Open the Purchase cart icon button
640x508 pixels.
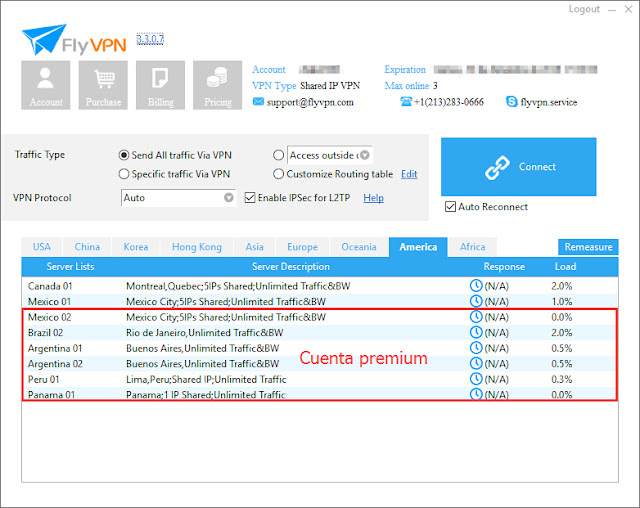(103, 85)
